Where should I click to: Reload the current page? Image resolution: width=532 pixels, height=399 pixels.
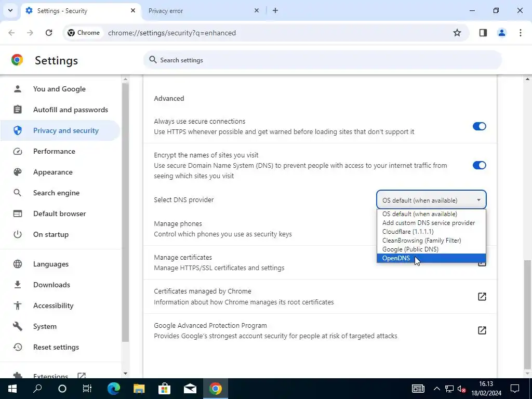[x=49, y=33]
